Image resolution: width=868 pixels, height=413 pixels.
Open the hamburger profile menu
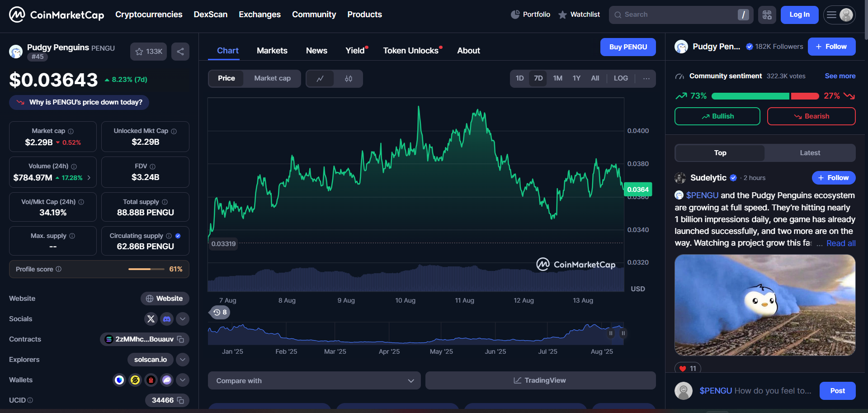(839, 15)
